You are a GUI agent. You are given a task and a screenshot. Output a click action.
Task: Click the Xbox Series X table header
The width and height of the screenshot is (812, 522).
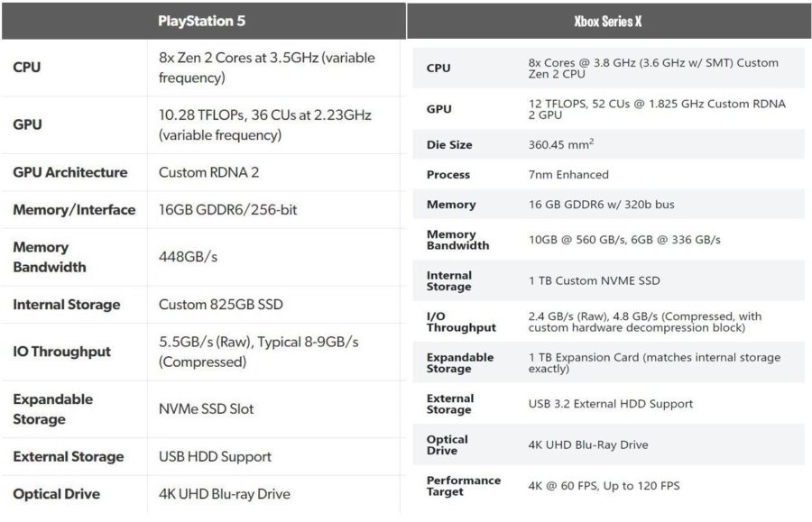(x=608, y=21)
